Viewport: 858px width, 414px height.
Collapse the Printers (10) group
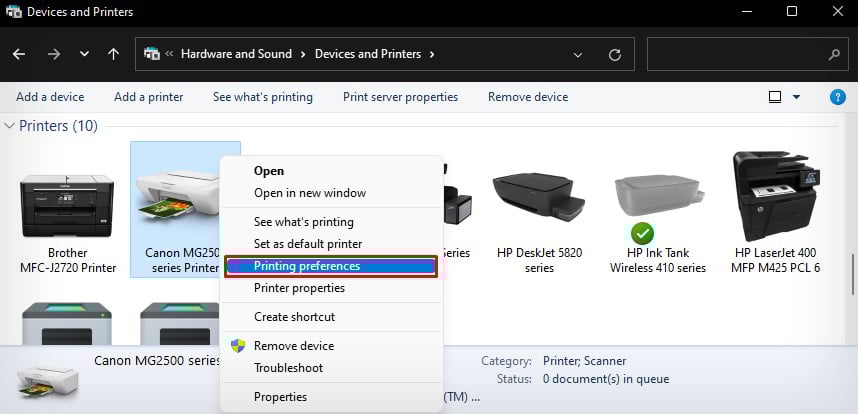[9, 126]
